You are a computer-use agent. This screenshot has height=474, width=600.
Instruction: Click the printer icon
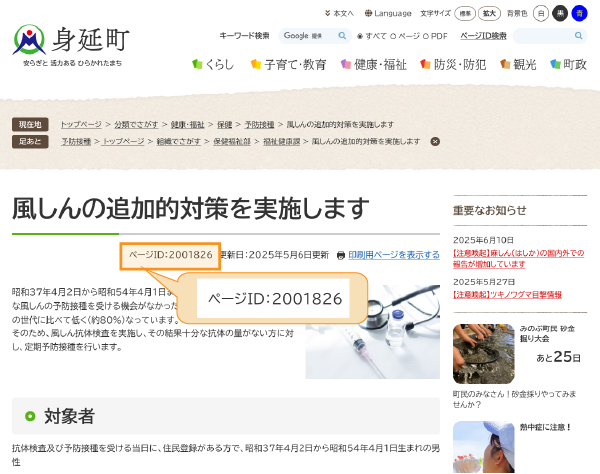341,255
